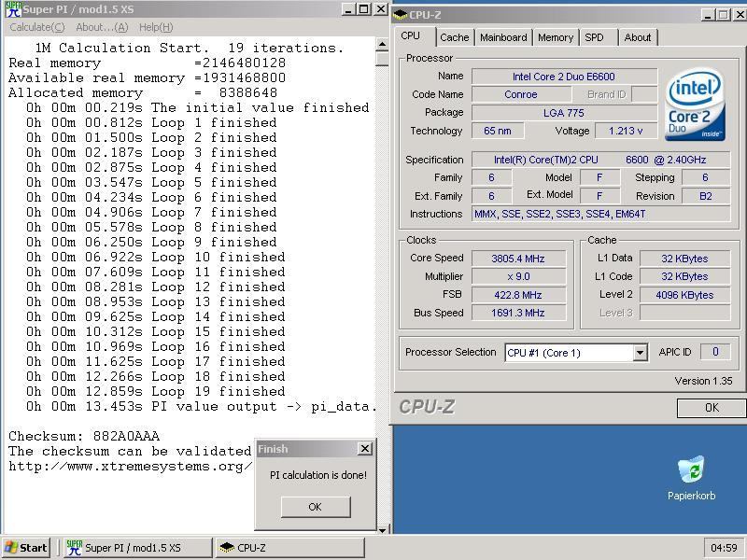
Task: Switch to the SPD tab in CPU-Z
Action: coord(594,37)
